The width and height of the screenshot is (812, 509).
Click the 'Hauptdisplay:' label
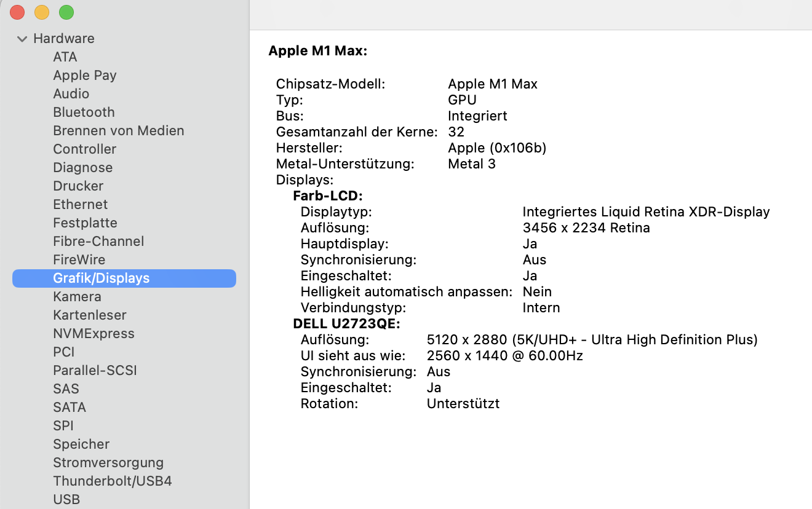pos(344,243)
